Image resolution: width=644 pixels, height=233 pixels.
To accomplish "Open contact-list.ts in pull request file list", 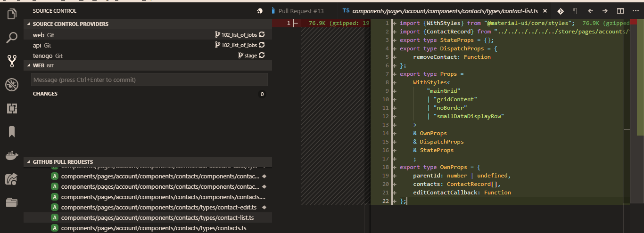I will coord(157,218).
